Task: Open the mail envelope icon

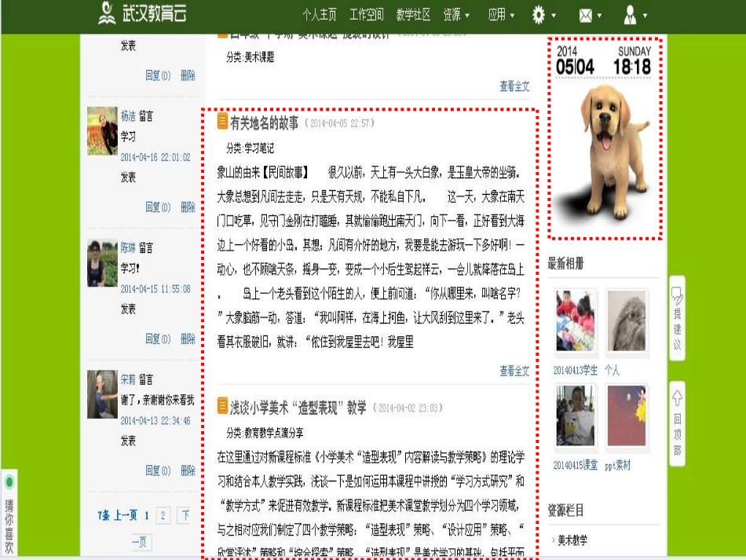Action: pyautogui.click(x=586, y=16)
